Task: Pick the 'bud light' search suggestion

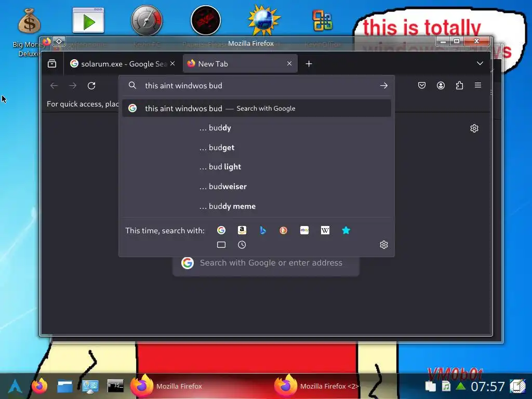Action: point(257,167)
